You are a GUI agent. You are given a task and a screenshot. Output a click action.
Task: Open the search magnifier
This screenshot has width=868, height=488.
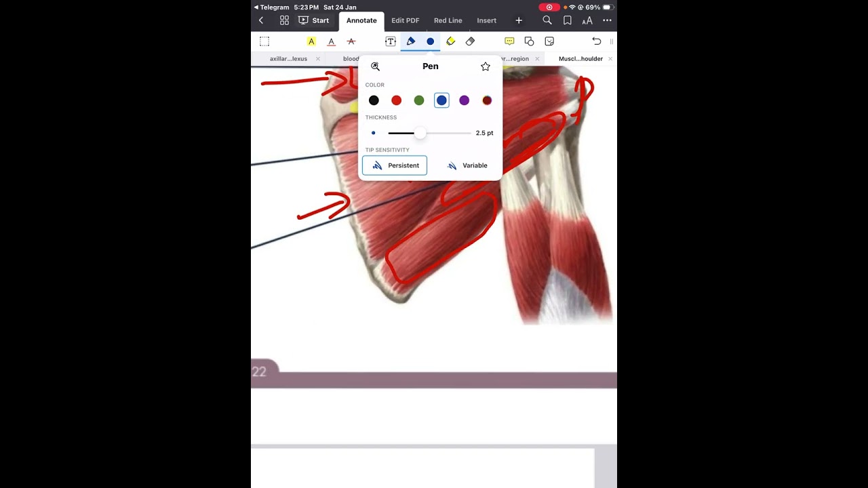point(547,20)
